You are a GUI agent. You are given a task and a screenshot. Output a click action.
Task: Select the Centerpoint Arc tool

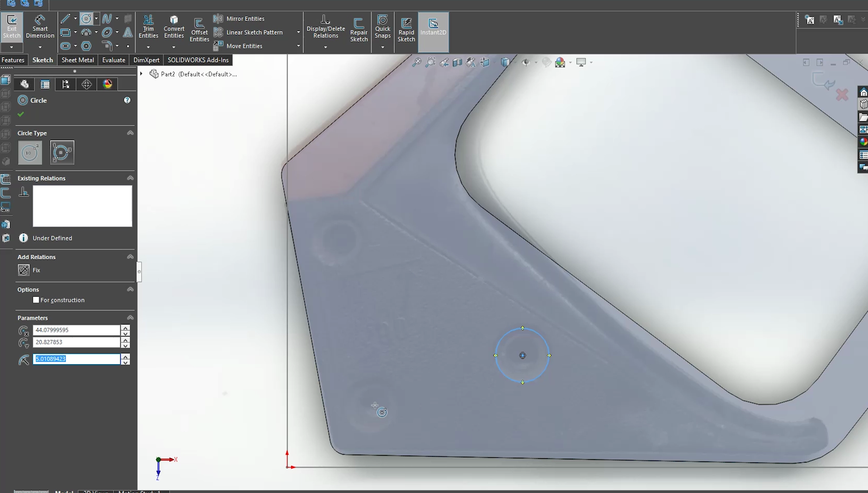pos(86,32)
